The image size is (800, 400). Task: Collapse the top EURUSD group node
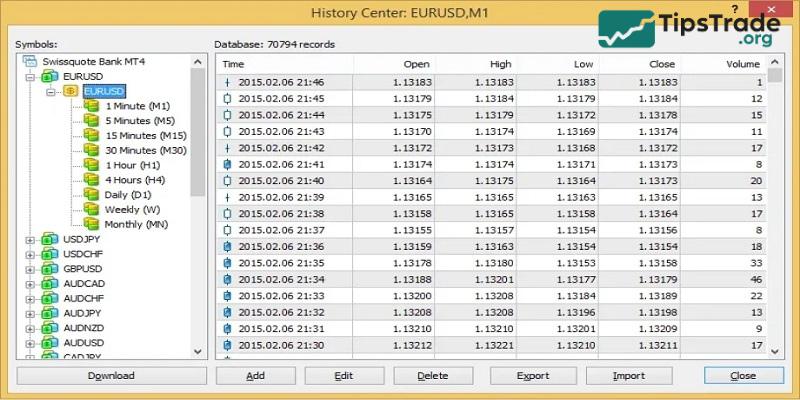[x=30, y=76]
